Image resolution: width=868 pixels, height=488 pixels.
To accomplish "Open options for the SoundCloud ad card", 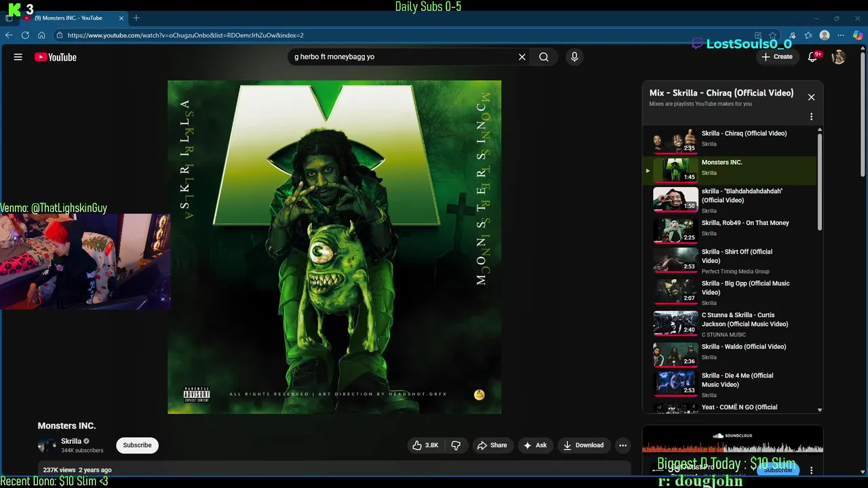I will pyautogui.click(x=811, y=470).
